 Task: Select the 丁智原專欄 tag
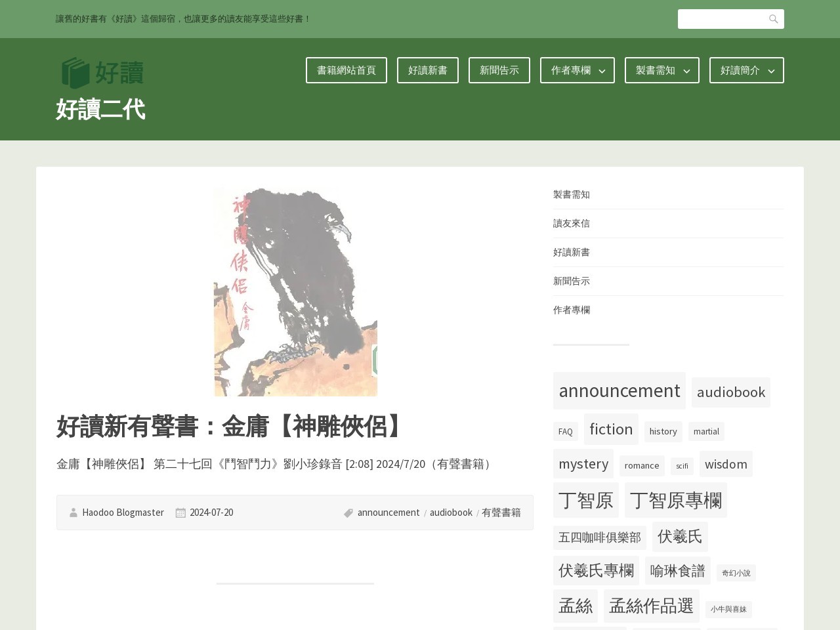click(675, 500)
